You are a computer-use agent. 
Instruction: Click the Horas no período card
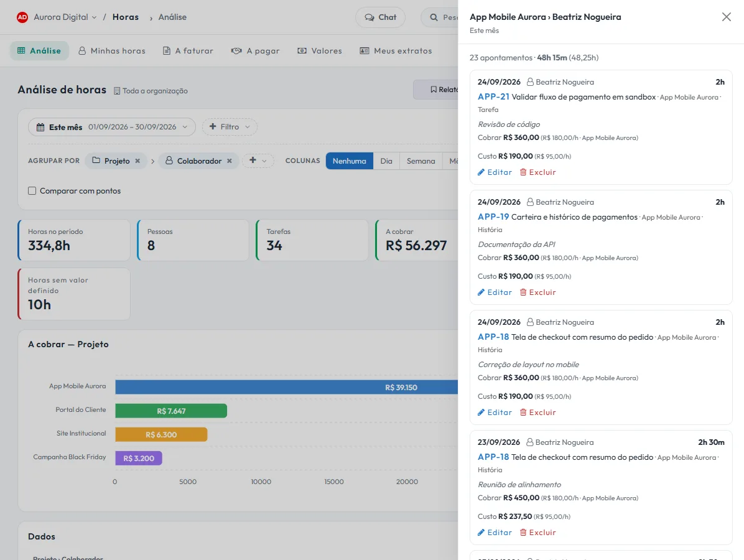[74, 240]
